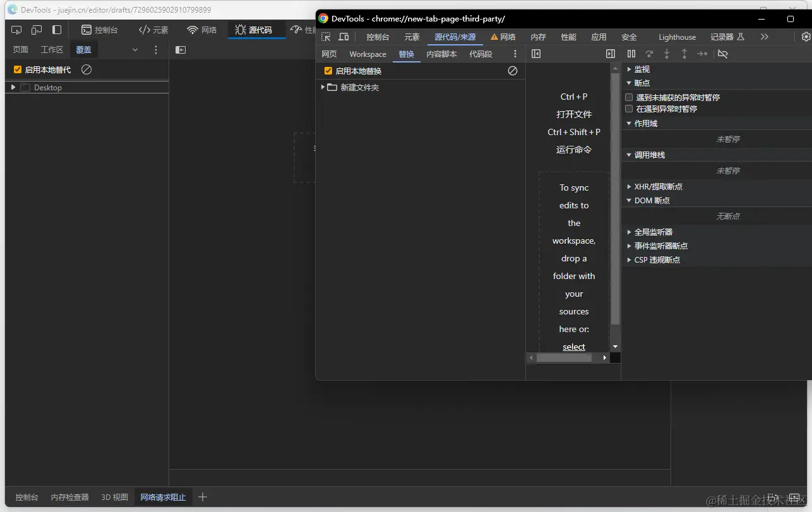The width and height of the screenshot is (812, 512).
Task: Open the 控制台 tab in Chrome DevTools
Action: [x=378, y=37]
